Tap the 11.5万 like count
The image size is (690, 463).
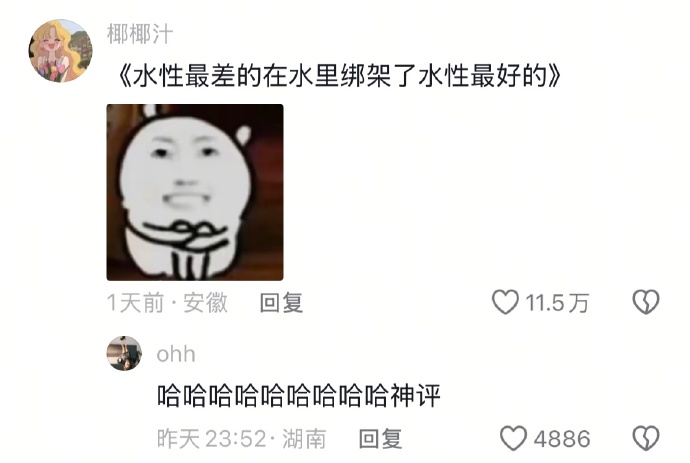pyautogui.click(x=557, y=303)
